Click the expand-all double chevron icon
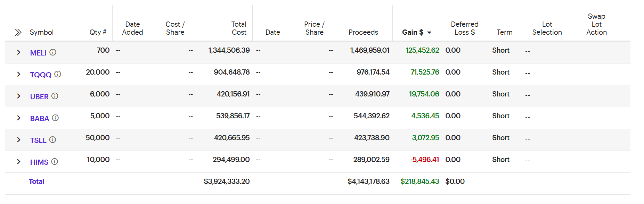This screenshot has width=644, height=204. click(18, 32)
